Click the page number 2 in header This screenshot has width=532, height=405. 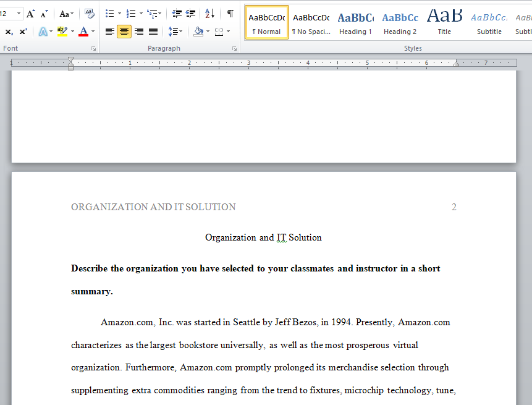coord(454,207)
